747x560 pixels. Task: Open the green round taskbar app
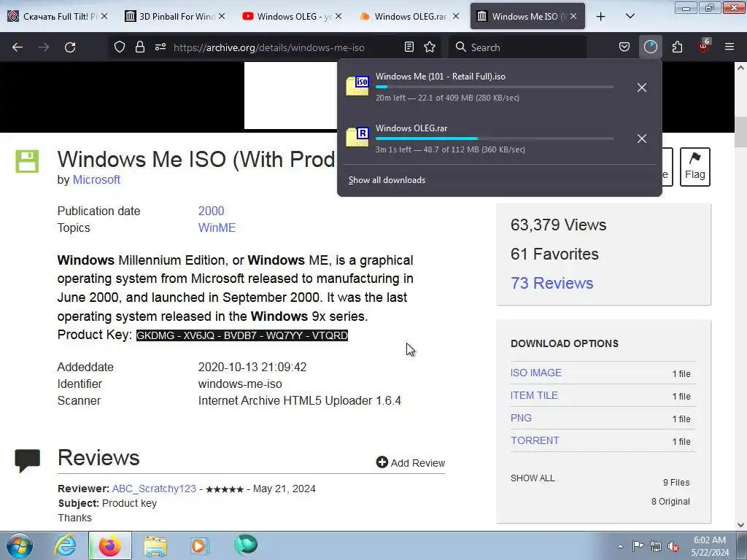pos(246,545)
